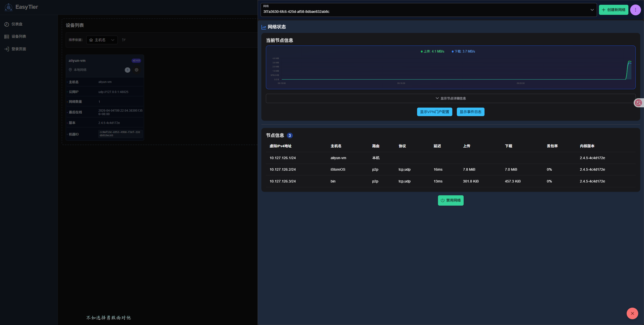Expand 显示节点详细信息 node details section
This screenshot has height=325, width=644.
pyautogui.click(x=451, y=98)
